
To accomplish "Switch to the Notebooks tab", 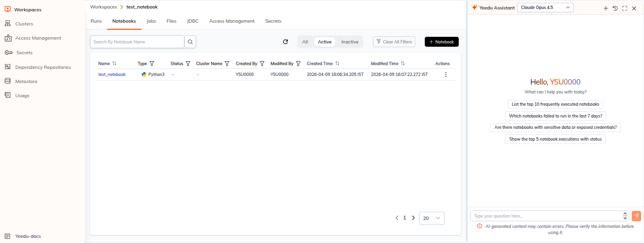I will pos(124,21).
